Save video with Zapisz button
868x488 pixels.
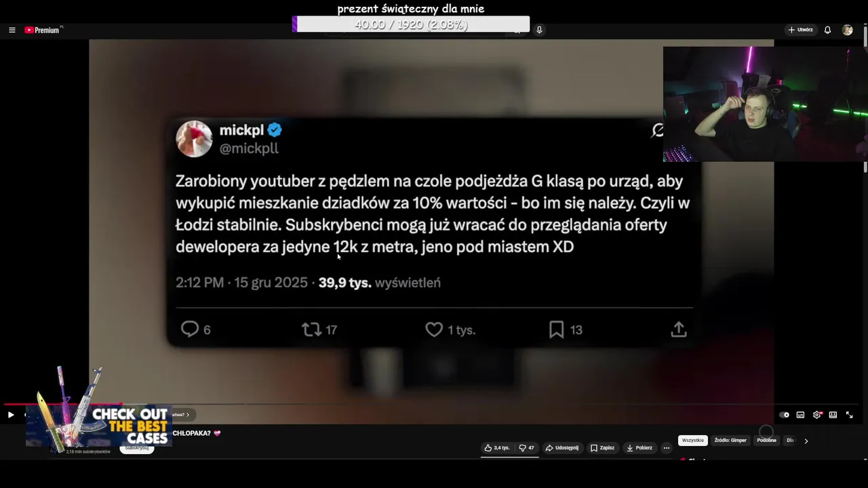(x=602, y=448)
